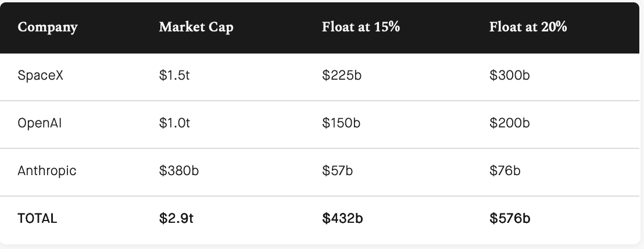Screen dimensions: 644x249
Task: Click Anthropic market cap $380b
Action: point(178,171)
